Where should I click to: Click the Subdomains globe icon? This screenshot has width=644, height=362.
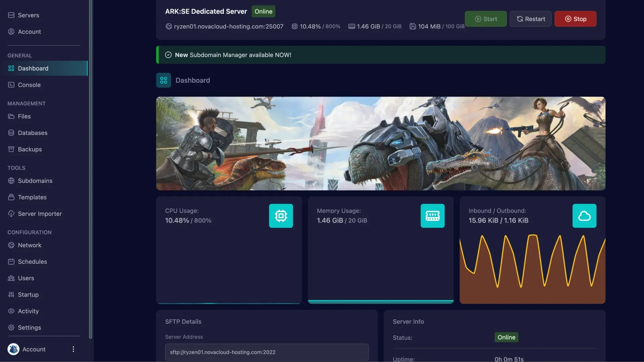[11, 181]
